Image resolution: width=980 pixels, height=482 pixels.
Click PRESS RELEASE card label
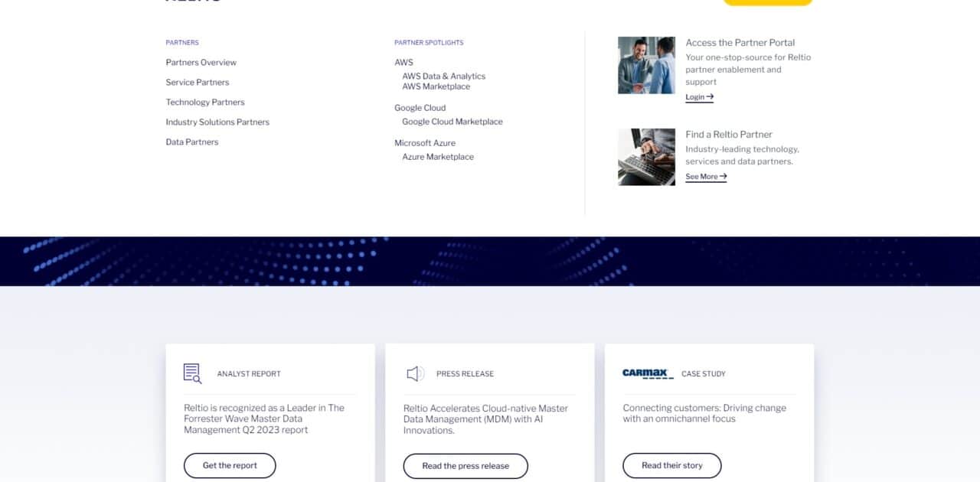coord(465,374)
